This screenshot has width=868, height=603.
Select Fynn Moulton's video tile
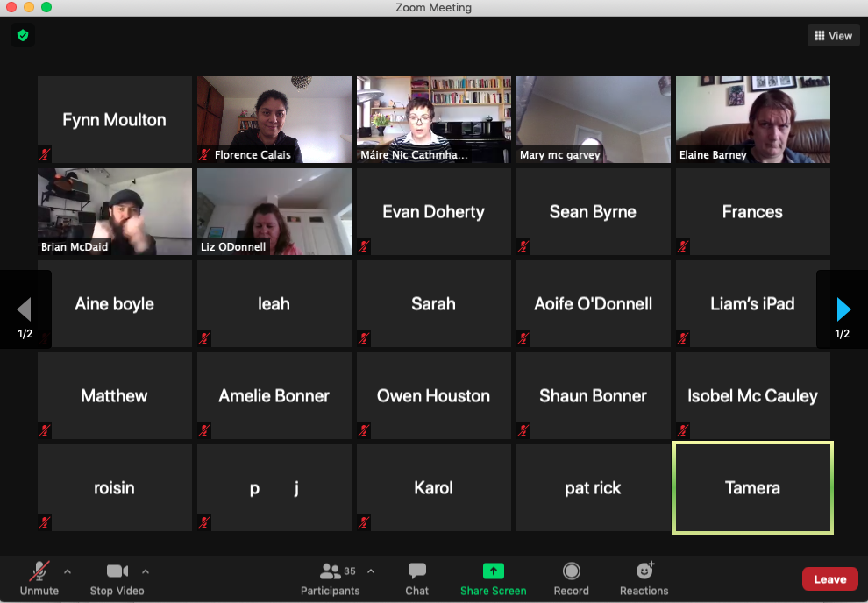(115, 119)
